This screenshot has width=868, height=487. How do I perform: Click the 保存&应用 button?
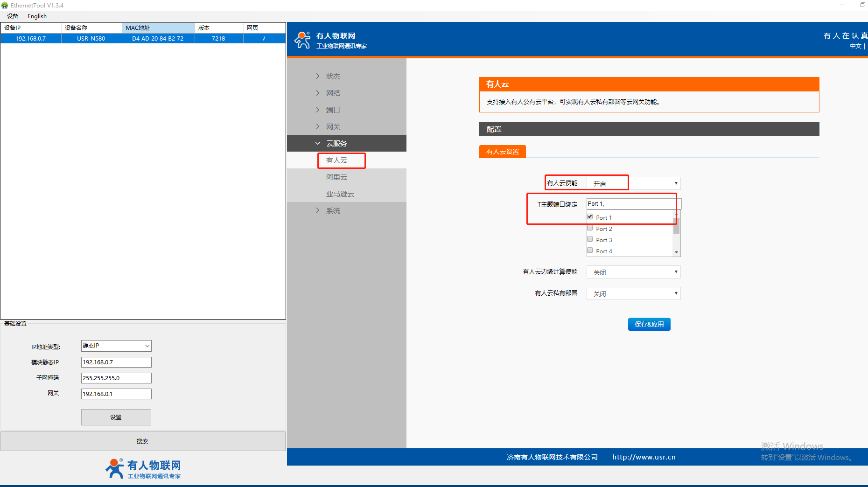click(649, 324)
